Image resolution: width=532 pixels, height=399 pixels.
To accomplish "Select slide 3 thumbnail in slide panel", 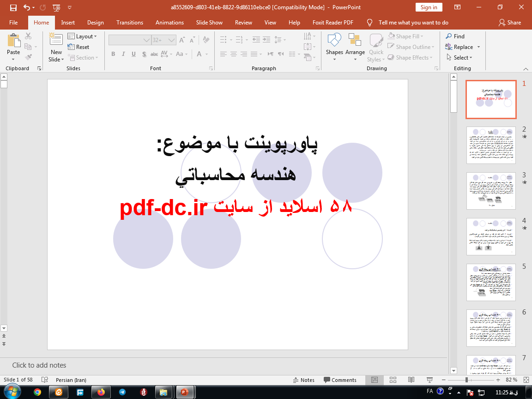I will point(491,190).
